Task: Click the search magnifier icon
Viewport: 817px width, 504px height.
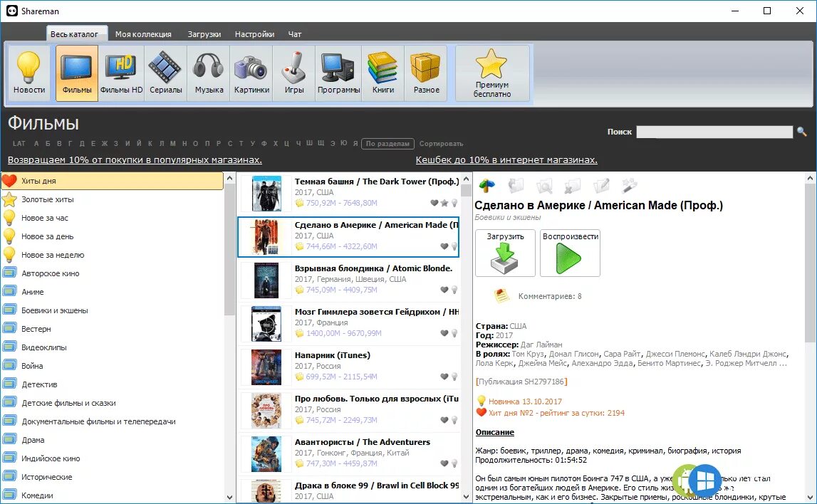Action: (x=802, y=132)
